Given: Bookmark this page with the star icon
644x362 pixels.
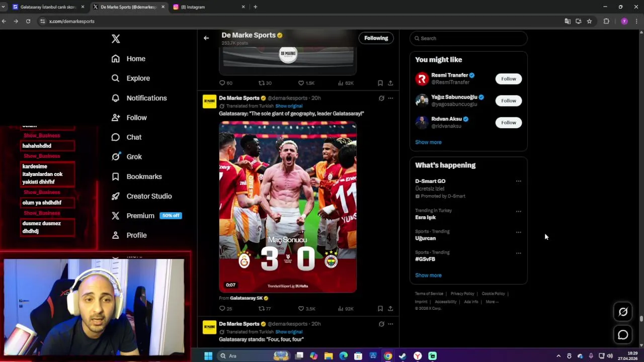Looking at the screenshot, I should (x=589, y=21).
